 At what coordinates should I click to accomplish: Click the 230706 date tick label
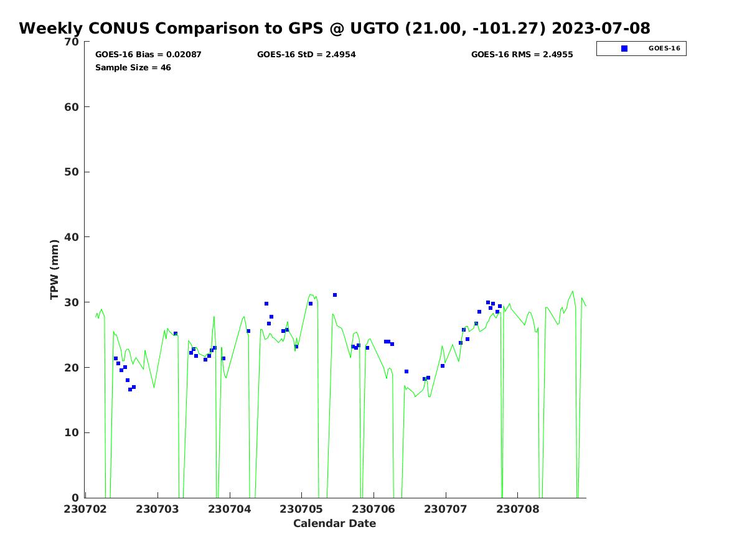click(x=374, y=509)
